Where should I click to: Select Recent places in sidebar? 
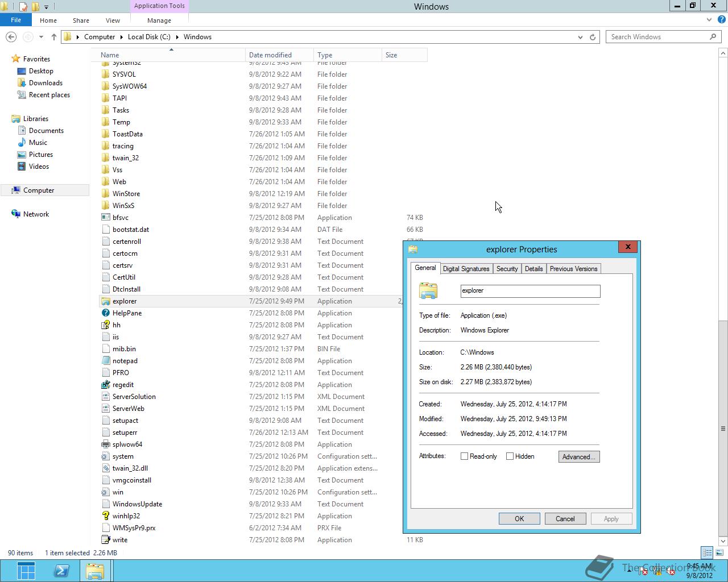click(49, 95)
